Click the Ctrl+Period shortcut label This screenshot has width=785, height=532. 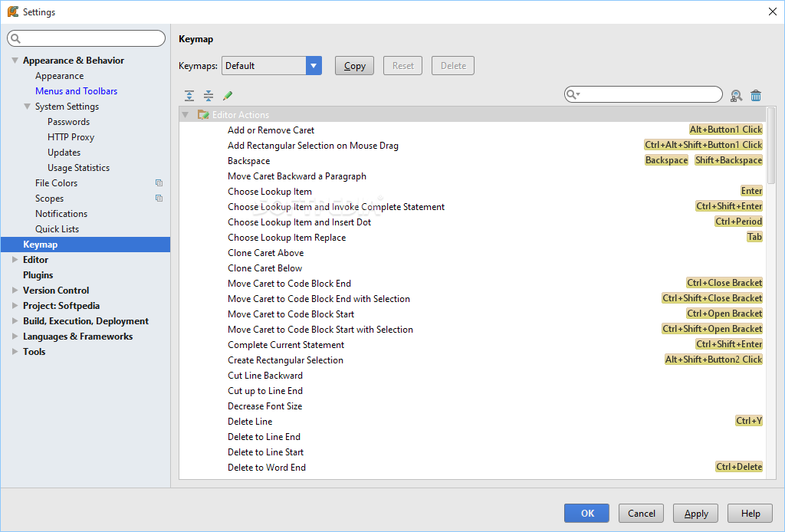[x=738, y=222]
